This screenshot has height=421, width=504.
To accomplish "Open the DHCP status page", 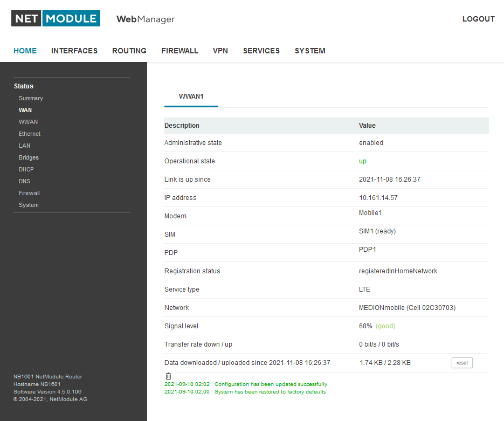I will coord(26,169).
